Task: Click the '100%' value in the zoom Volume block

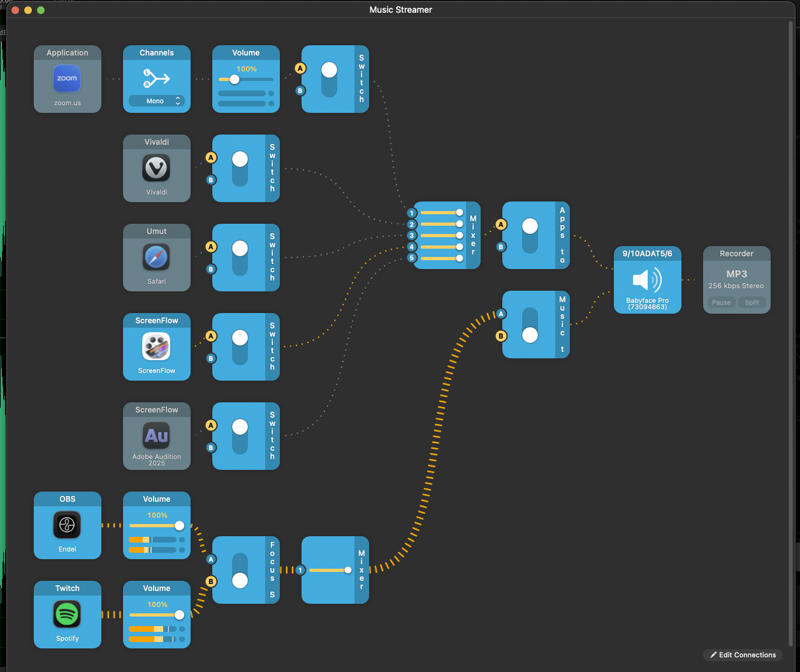Action: pyautogui.click(x=246, y=69)
